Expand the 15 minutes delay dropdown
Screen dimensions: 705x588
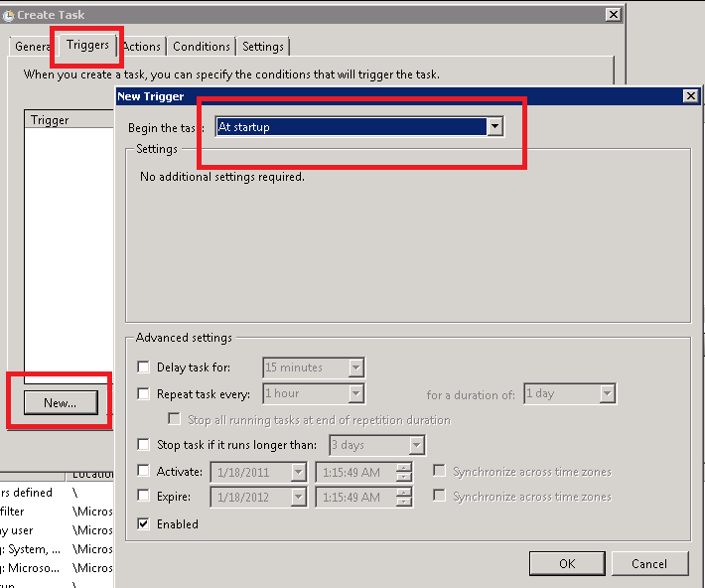point(356,367)
